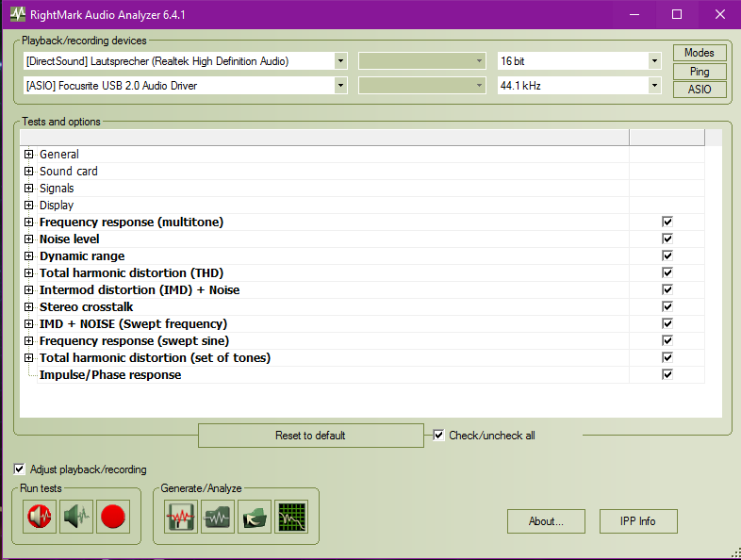
Task: Uncheck the Stereo crosstalk test
Action: click(x=667, y=306)
